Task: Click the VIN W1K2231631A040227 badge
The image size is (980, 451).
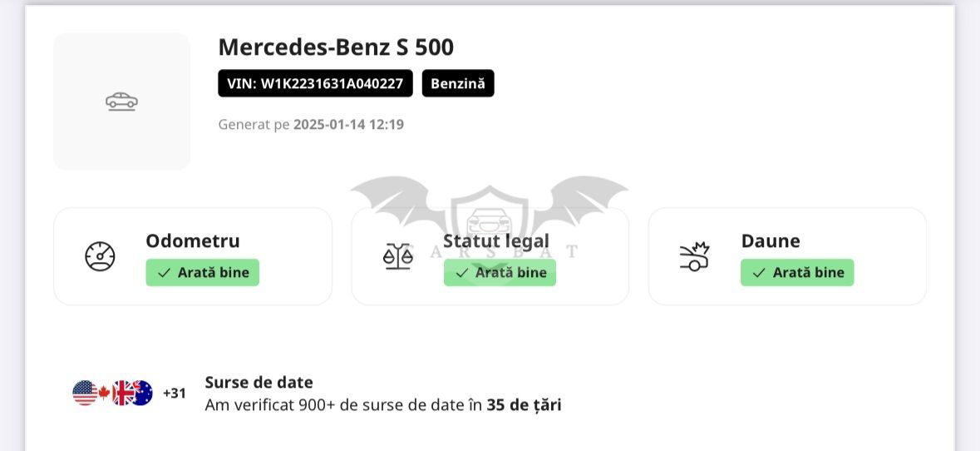Action: click(x=315, y=83)
